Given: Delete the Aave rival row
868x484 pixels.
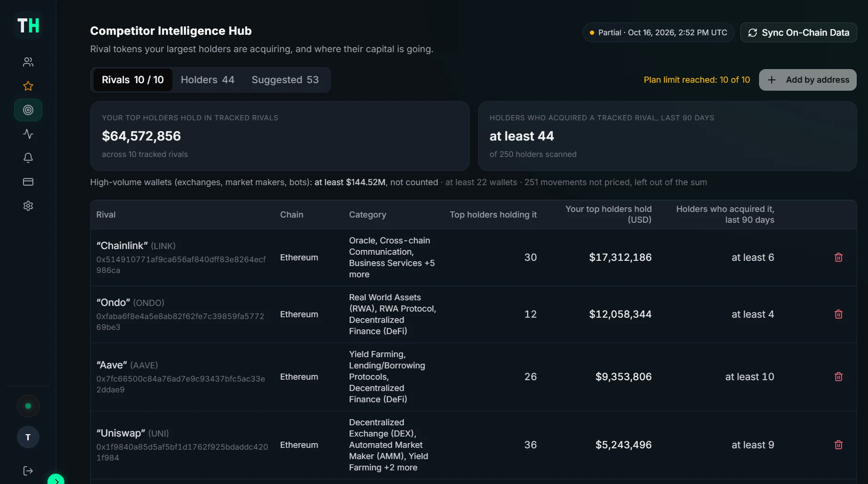Looking at the screenshot, I should coord(838,377).
